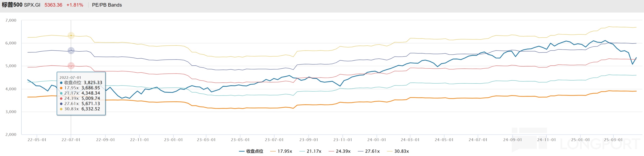Image resolution: width=644 pixels, height=156 pixels.
Task: Click the 7,000 label on the y-axis
Action: (11, 21)
